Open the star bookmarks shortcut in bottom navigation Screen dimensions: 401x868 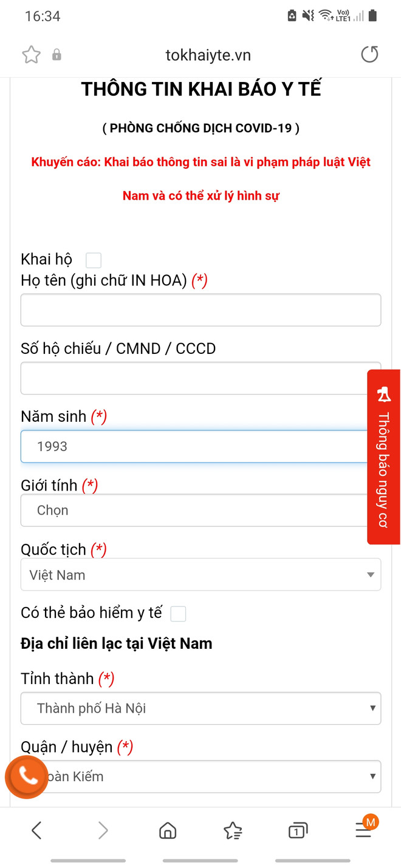(x=233, y=830)
